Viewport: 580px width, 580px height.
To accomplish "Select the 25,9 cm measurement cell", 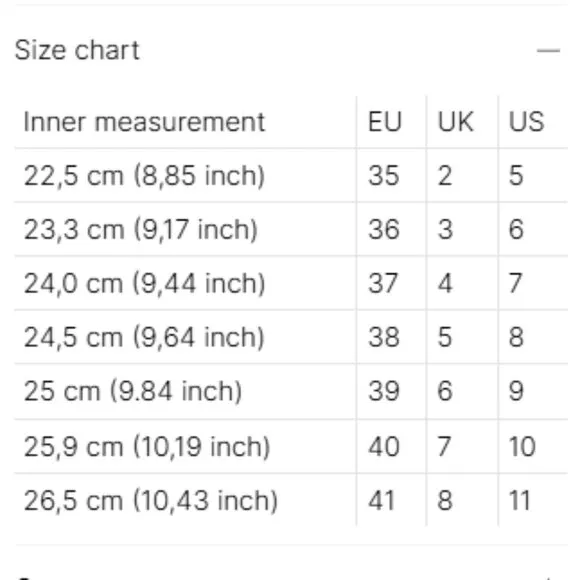I will [x=147, y=446].
